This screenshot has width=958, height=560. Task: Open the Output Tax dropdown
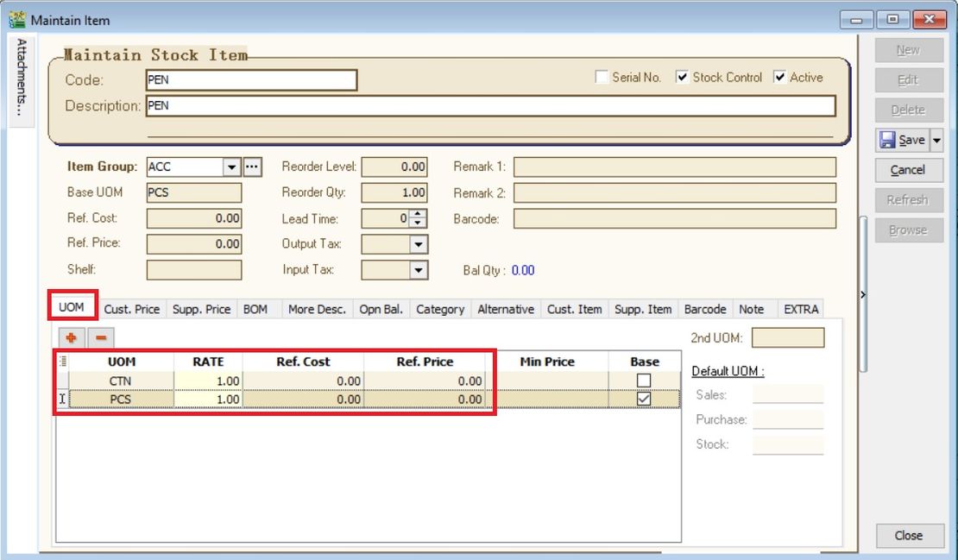[419, 244]
